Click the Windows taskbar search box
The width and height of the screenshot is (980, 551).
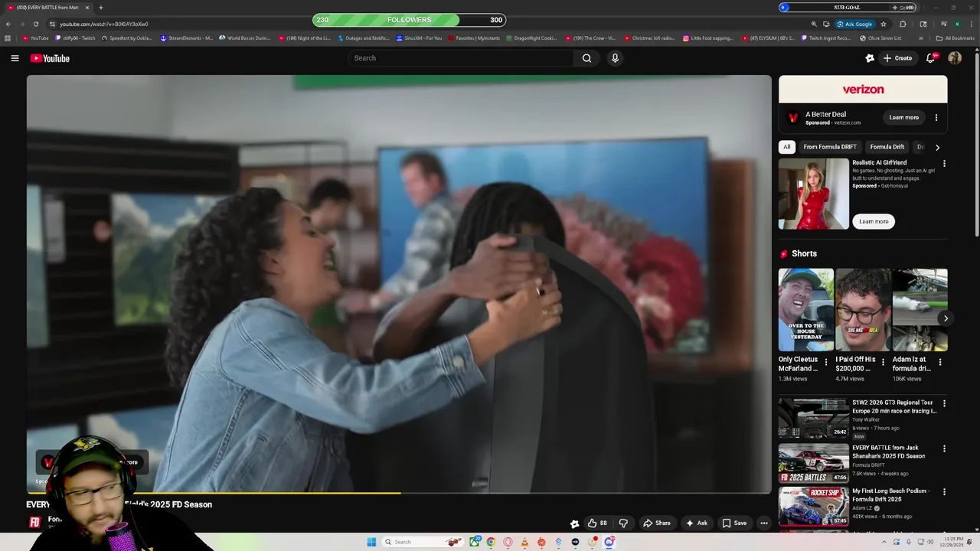(x=424, y=542)
